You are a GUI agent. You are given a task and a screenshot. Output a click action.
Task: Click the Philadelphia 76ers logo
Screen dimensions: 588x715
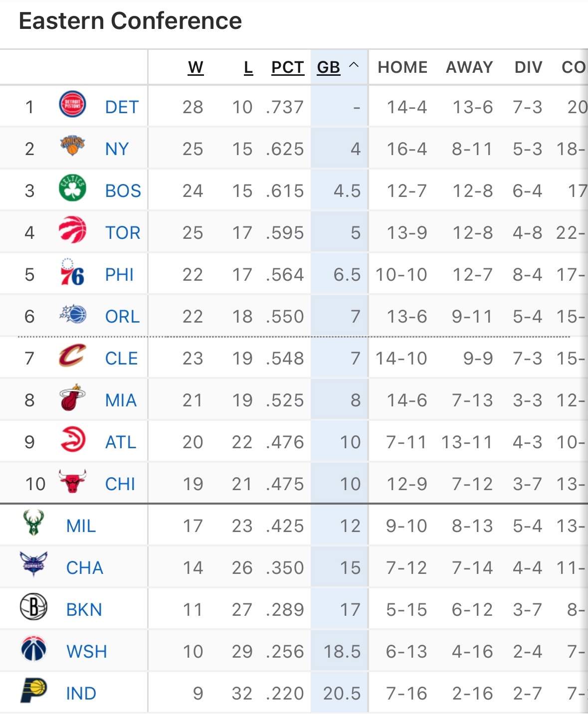point(72,272)
